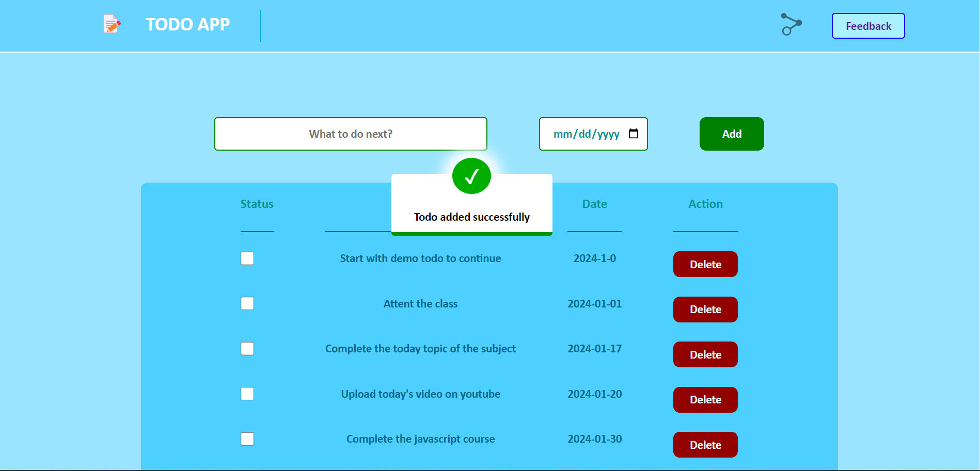Delete the 'Start with demo todo' item

(x=705, y=264)
